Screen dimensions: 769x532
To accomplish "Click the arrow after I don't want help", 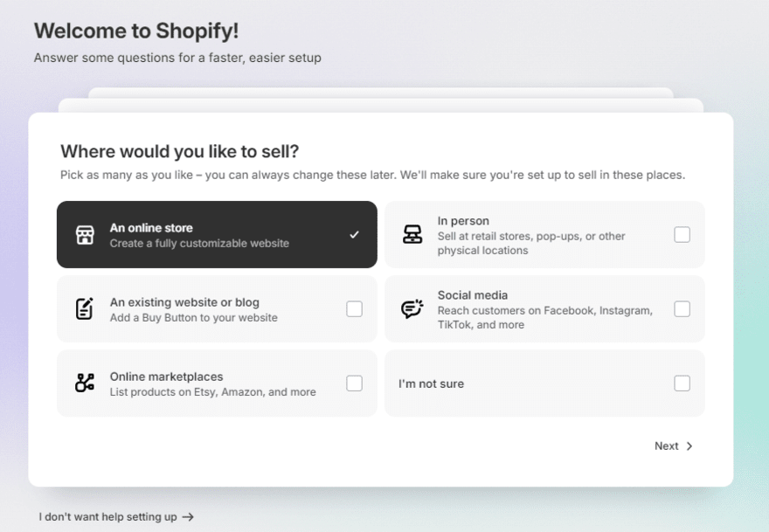I will [x=190, y=516].
